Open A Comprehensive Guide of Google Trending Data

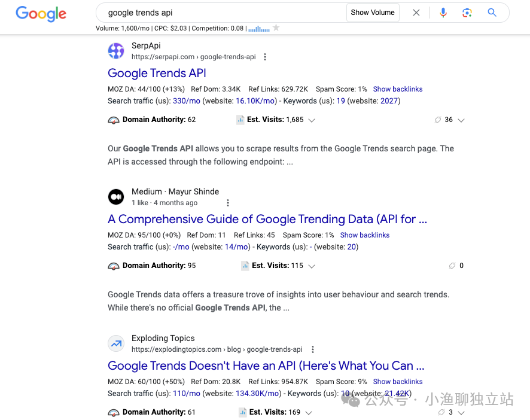(x=267, y=219)
